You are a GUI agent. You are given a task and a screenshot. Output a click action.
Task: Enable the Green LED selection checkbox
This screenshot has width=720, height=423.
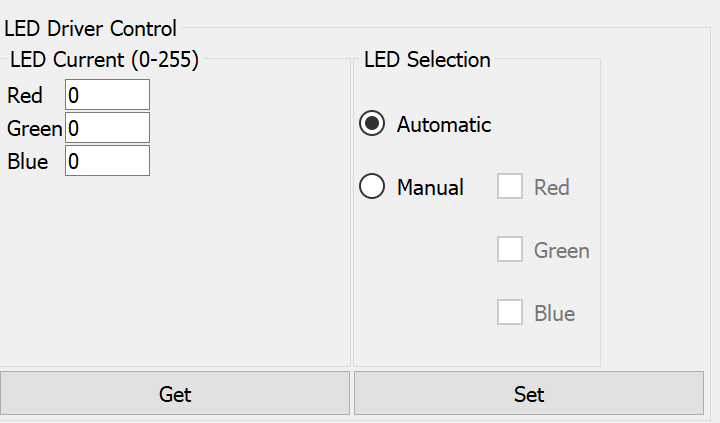[510, 250]
